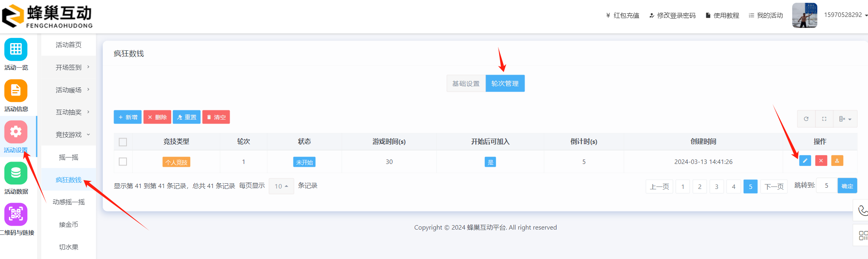
Task: Click the 创建时间 column header
Action: click(x=703, y=141)
